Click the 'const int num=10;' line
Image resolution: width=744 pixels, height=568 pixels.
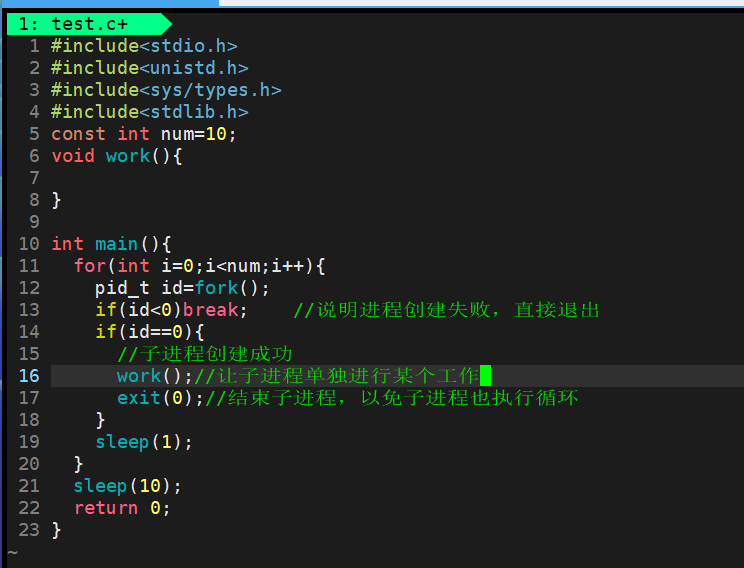(144, 134)
